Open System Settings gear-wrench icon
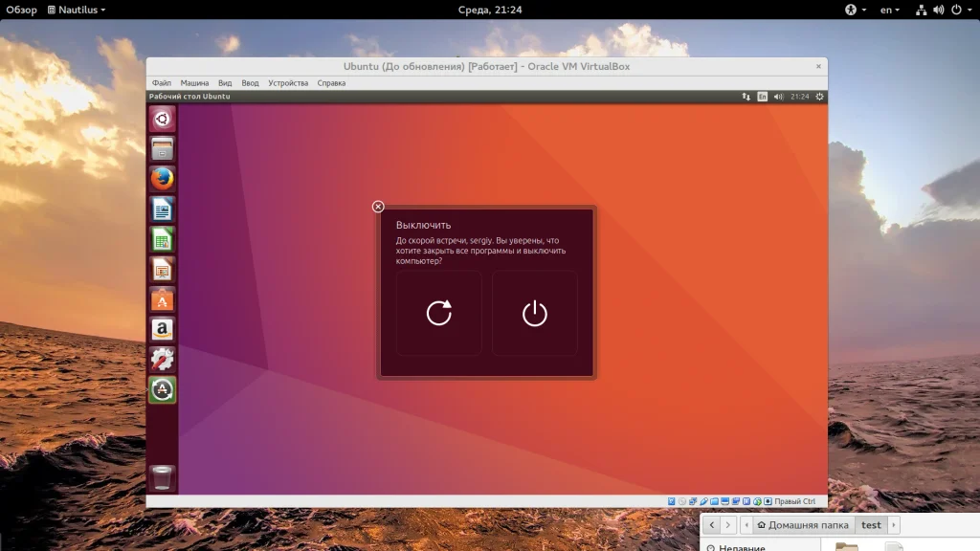 [163, 360]
